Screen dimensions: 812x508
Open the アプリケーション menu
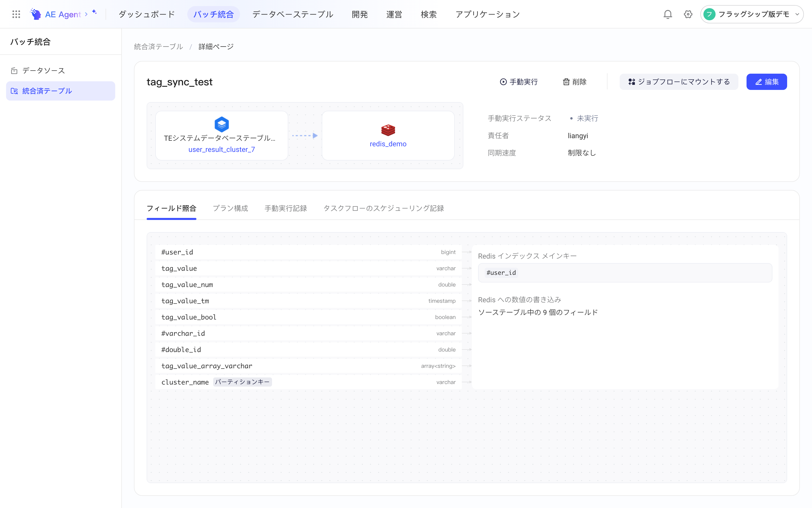pos(487,14)
